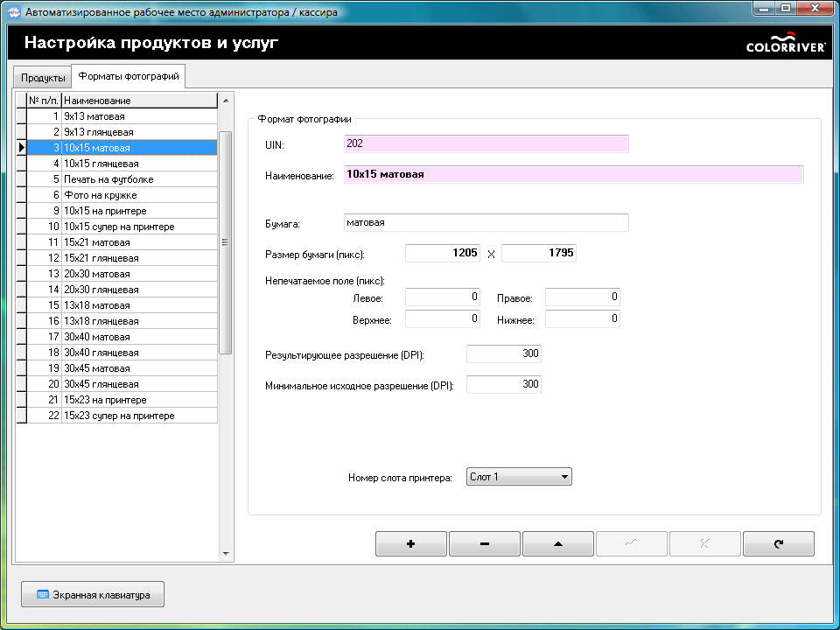The width and height of the screenshot is (840, 630).
Task: Click the Наименование column header
Action: (x=138, y=101)
